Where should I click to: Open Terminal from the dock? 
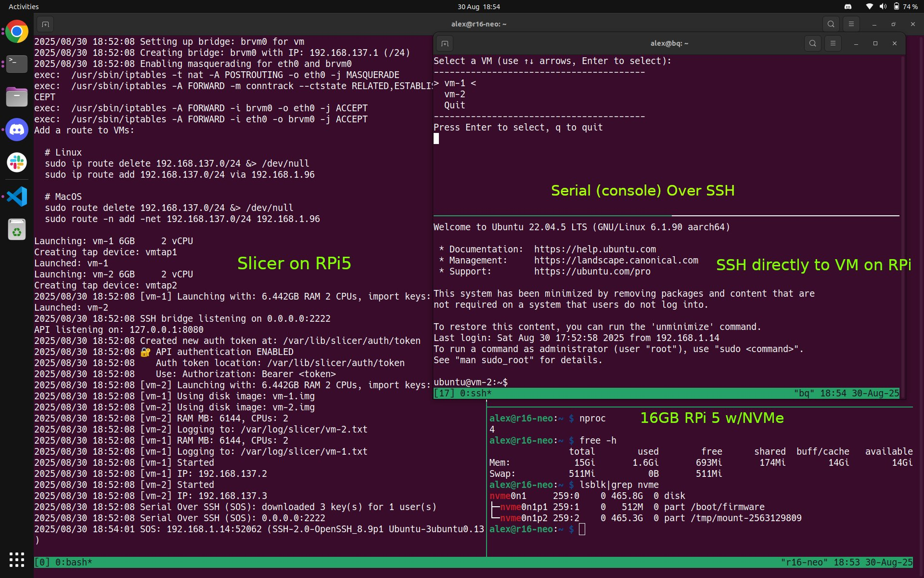click(17, 64)
